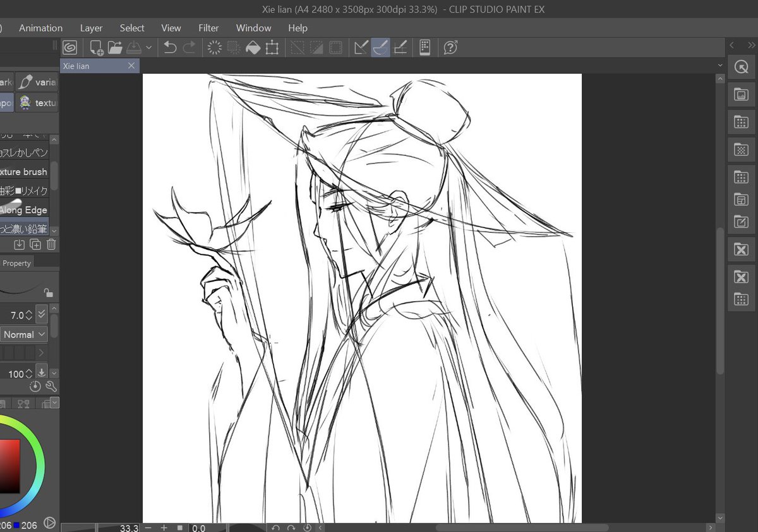Open brush size dynamics settings button
Screen dimensions: 758x532
42,314
